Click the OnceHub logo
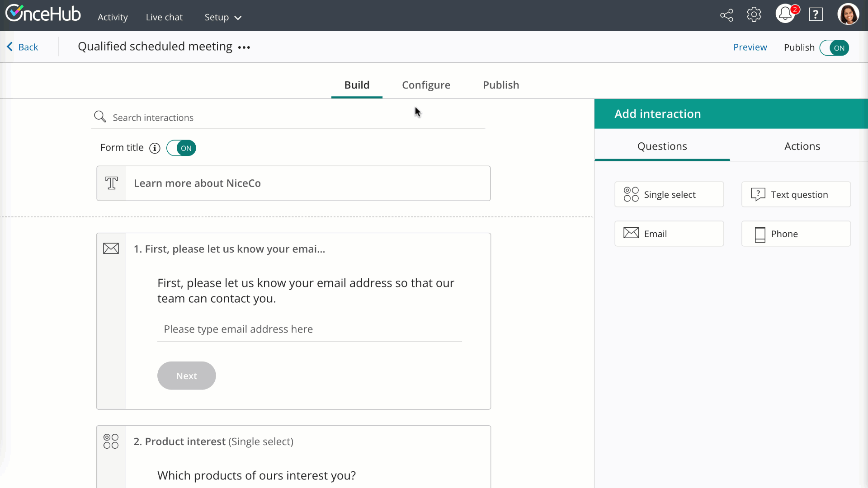868x488 pixels. (43, 14)
